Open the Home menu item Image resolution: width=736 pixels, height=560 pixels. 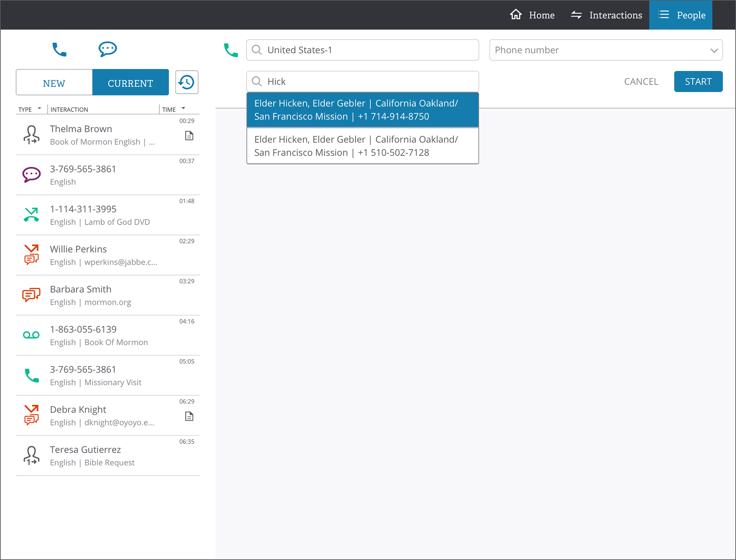pos(532,15)
